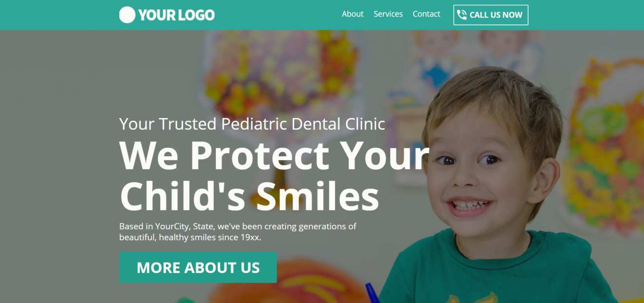Click the YOUR LOGO text

[x=176, y=15]
